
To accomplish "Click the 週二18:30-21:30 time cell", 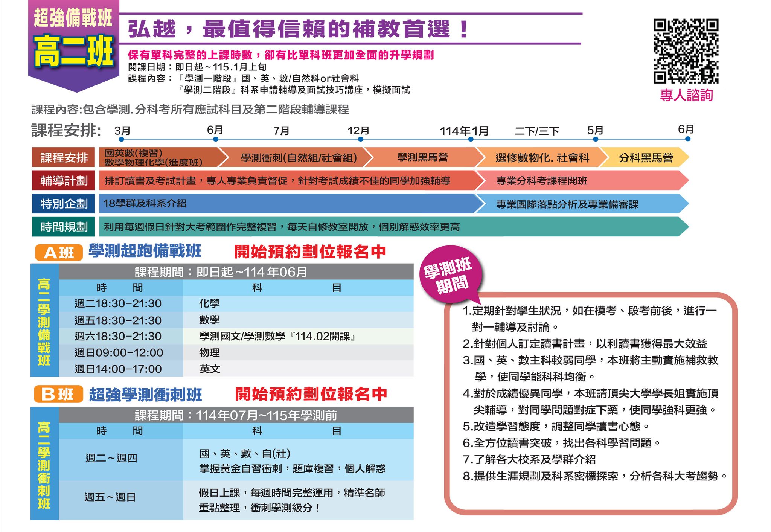I will click(x=121, y=303).
